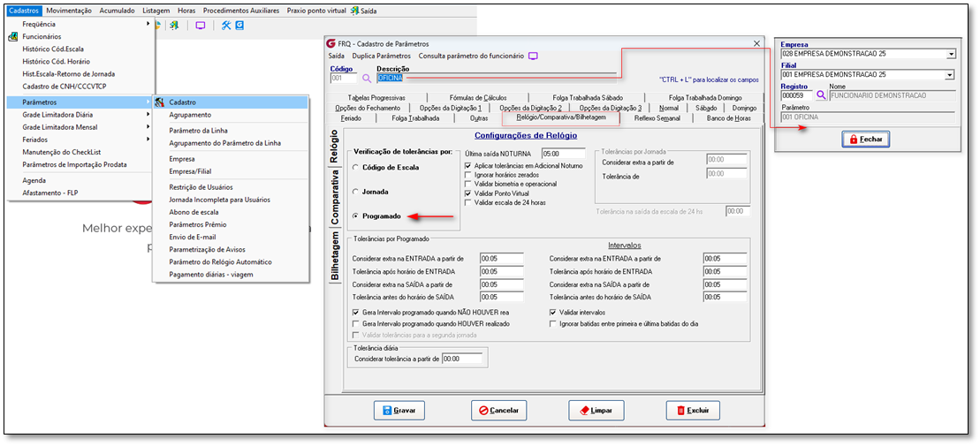The width and height of the screenshot is (980, 446).
Task: Click the Fechar button
Action: tap(866, 140)
